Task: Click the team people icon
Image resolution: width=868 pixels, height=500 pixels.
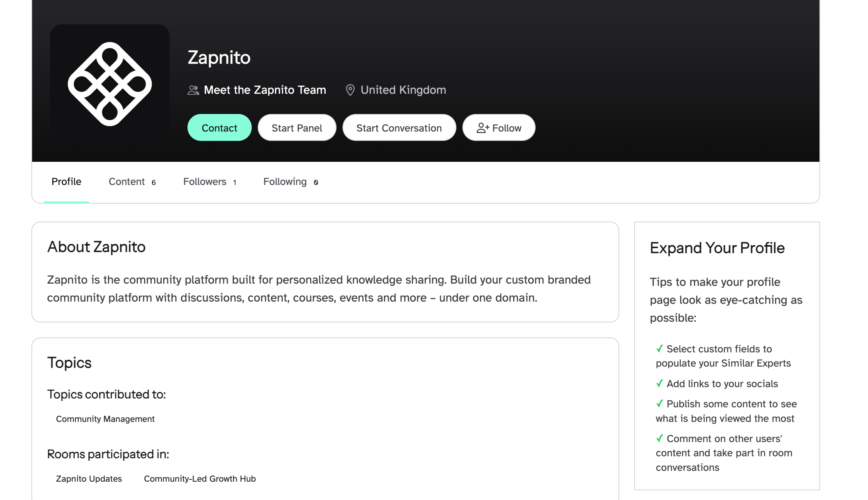Action: point(193,90)
